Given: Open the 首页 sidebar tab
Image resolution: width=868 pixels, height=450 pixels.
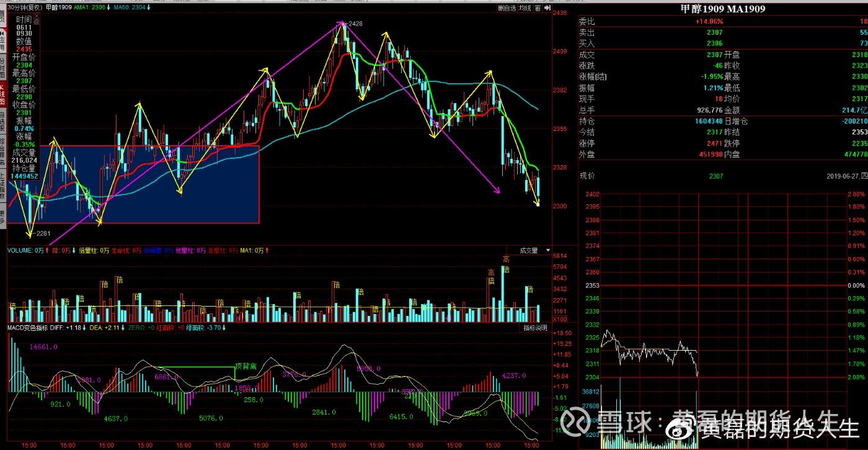Looking at the screenshot, I should click(2, 16).
